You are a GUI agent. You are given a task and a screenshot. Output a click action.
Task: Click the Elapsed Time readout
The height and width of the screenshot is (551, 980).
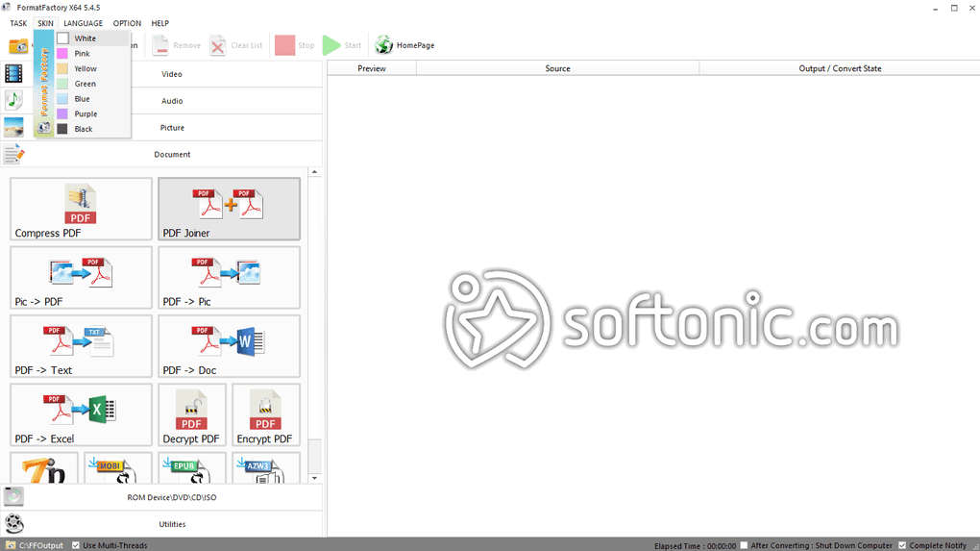click(x=695, y=546)
